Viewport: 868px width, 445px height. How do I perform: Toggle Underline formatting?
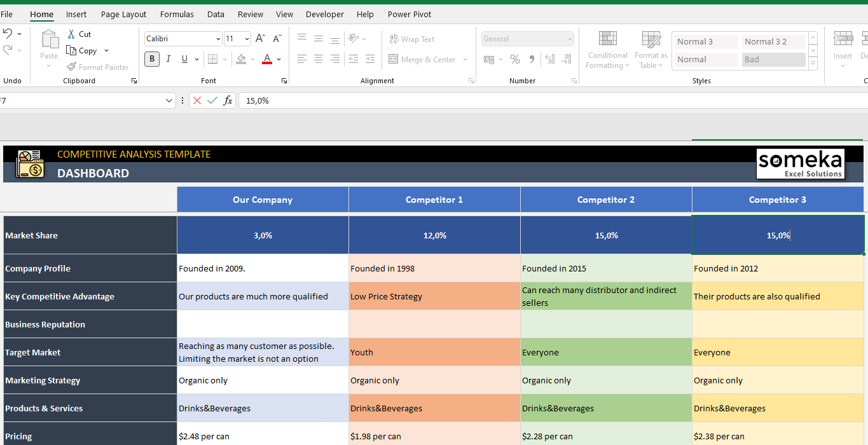[183, 58]
